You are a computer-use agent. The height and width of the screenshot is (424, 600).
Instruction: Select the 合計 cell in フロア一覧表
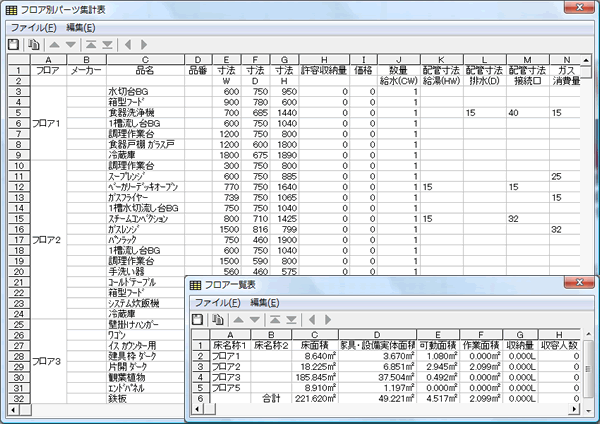270,397
